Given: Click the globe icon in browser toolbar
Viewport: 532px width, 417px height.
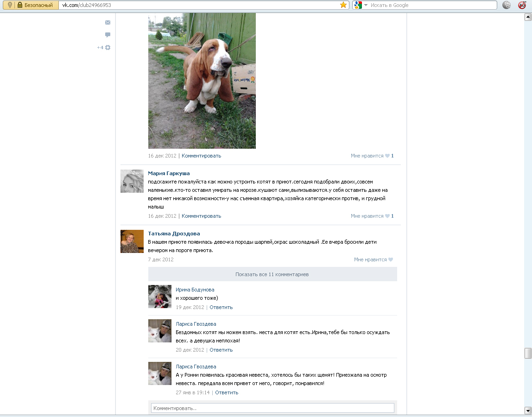Looking at the screenshot, I should pos(506,5).
